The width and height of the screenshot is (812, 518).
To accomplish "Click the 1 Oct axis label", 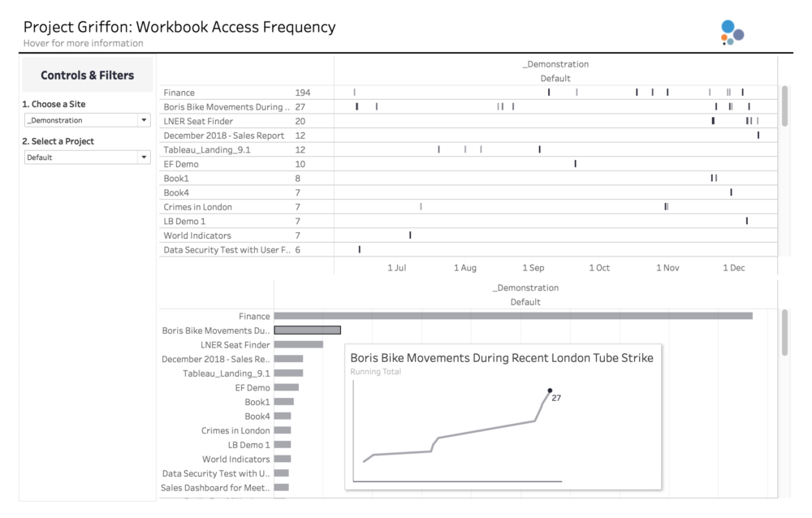I will pyautogui.click(x=599, y=268).
